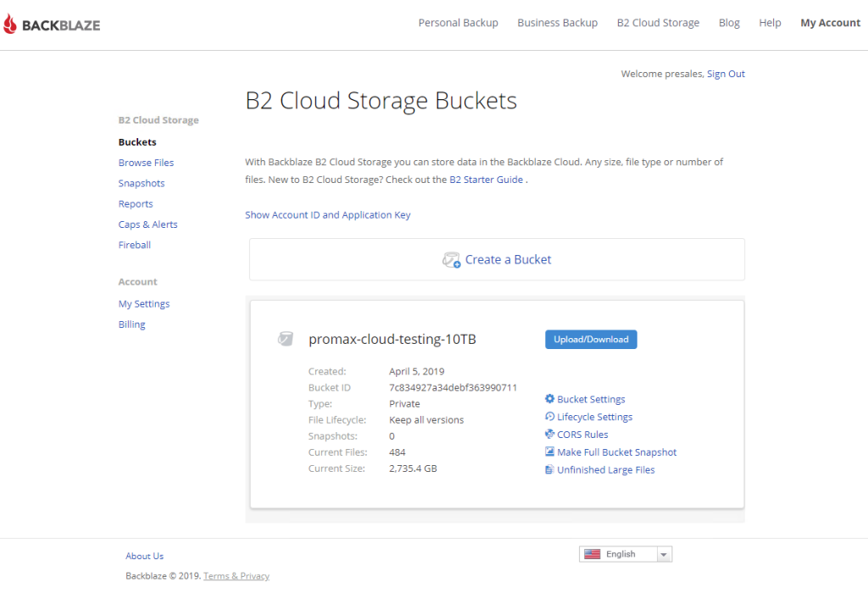Select Buckets in the sidebar

(137, 142)
